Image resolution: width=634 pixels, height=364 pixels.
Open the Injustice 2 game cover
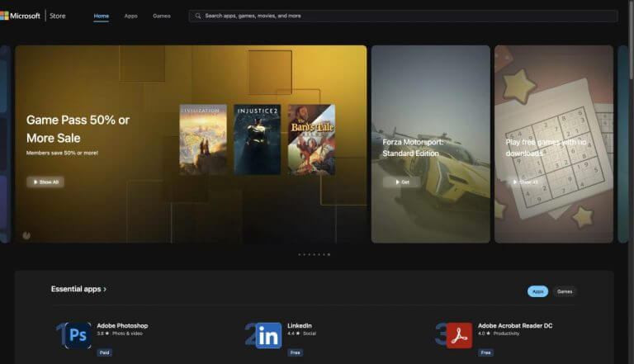[258, 139]
